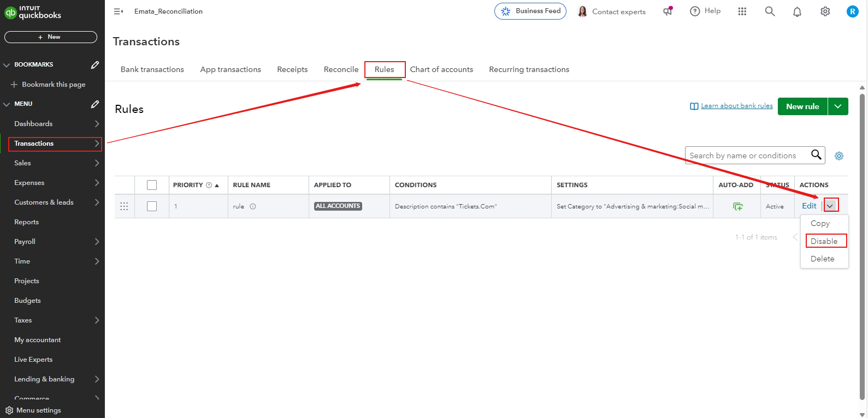Click the Contact experts avatar

click(582, 11)
